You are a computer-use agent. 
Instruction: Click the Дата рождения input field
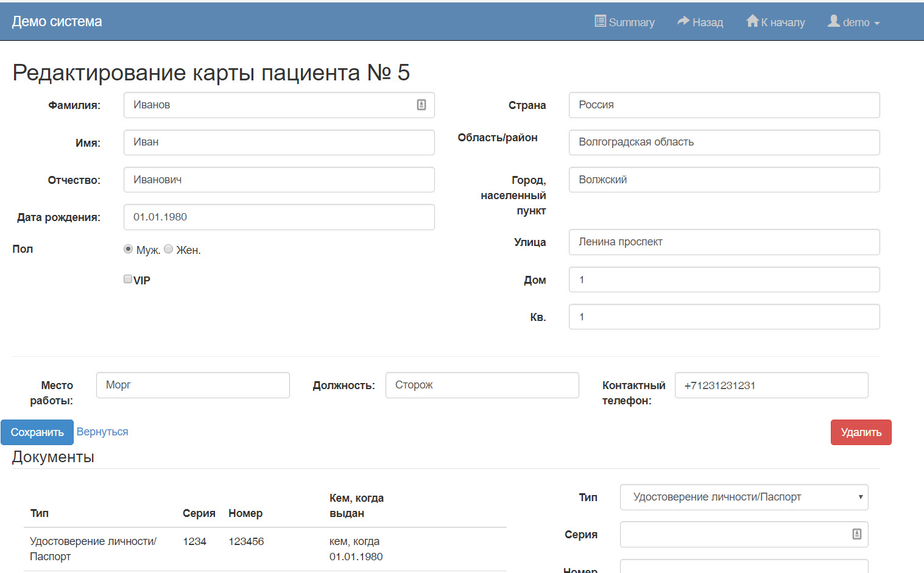tap(278, 217)
